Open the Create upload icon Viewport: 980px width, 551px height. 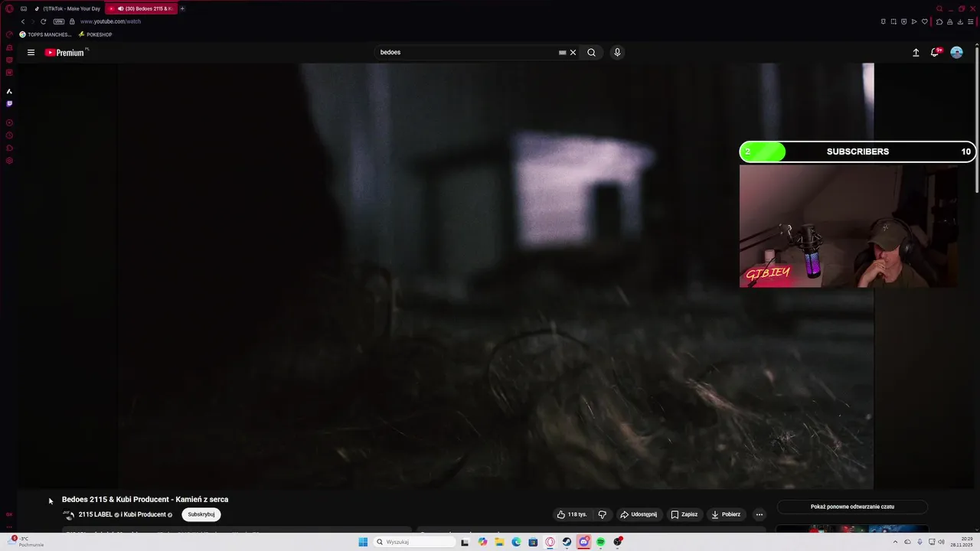(916, 53)
